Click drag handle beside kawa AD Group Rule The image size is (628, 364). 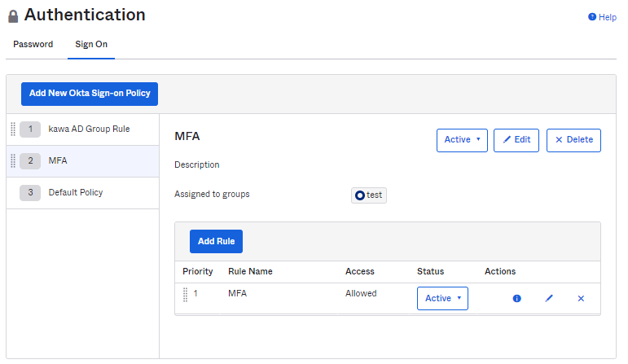[x=13, y=129]
